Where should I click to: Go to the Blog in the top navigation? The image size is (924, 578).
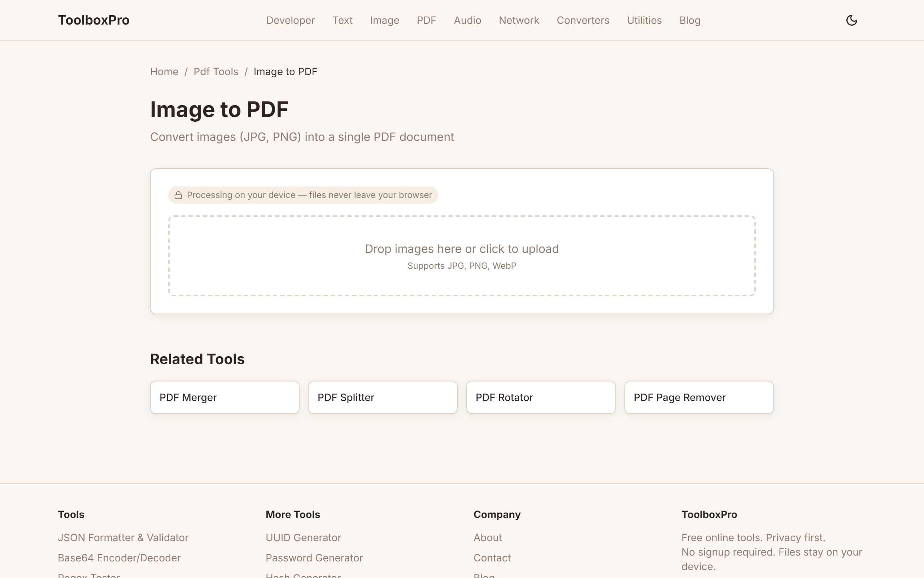tap(689, 20)
